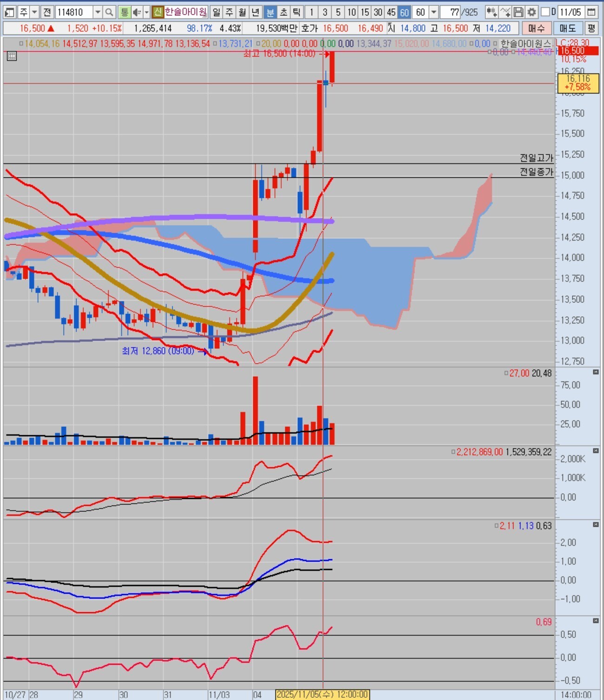
Task: Switch to monthly chart tab 월
Action: pos(243,12)
